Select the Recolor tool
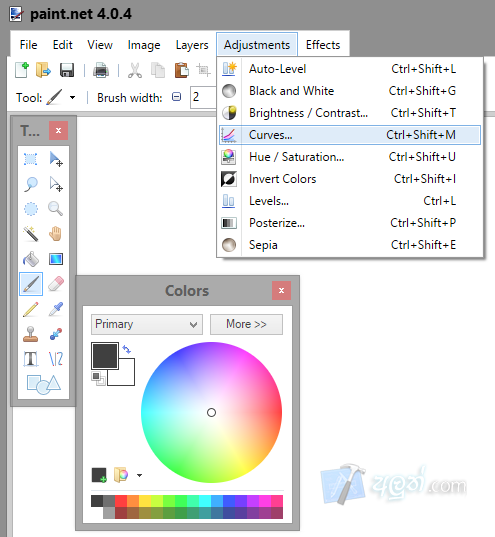 pyautogui.click(x=55, y=334)
